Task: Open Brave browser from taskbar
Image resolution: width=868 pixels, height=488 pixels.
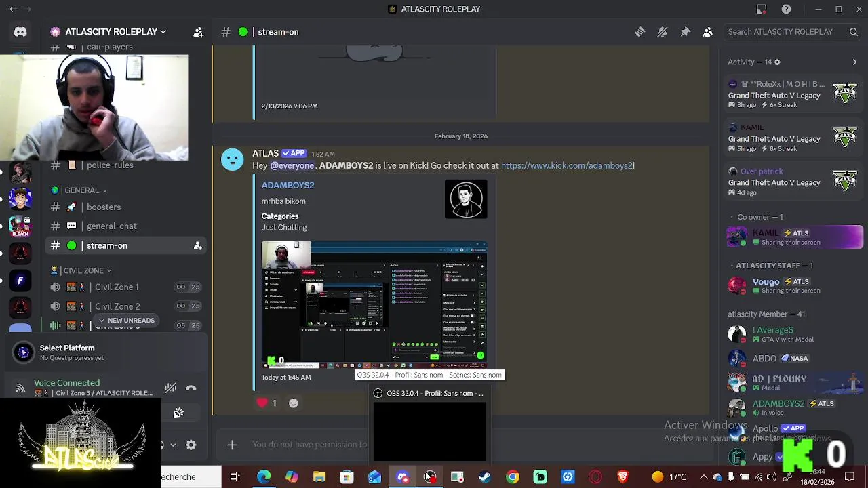Action: pyautogui.click(x=623, y=477)
